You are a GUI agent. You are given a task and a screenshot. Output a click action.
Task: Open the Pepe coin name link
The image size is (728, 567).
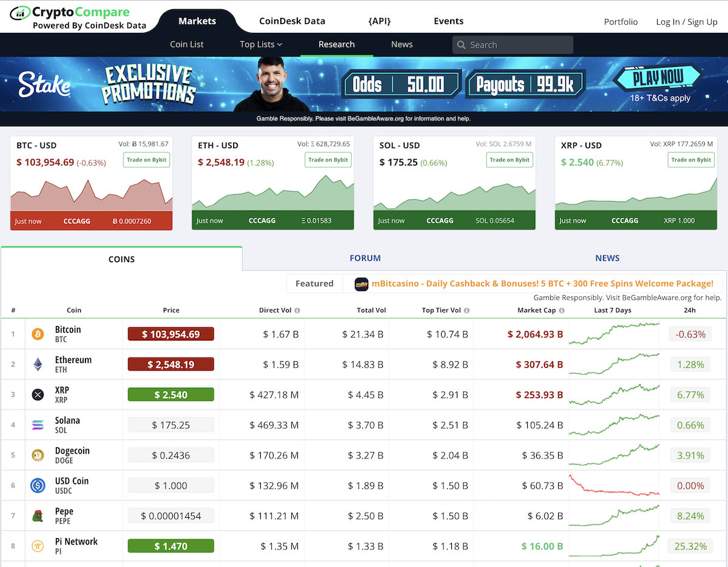(64, 511)
